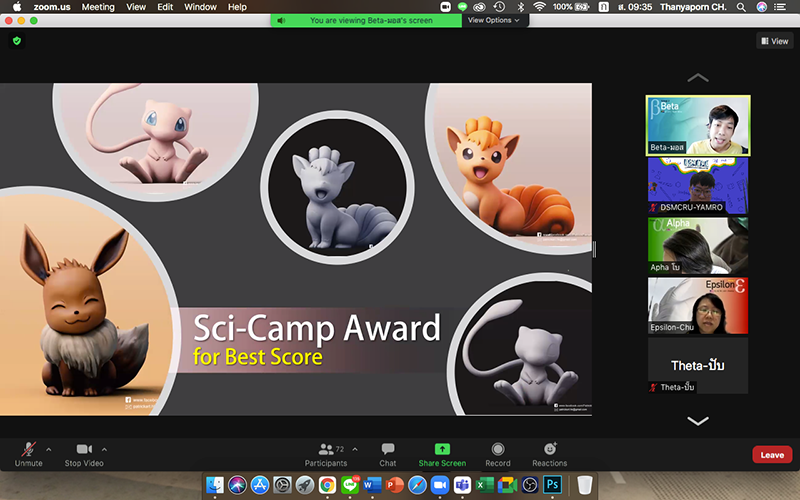Open Spotlight search in menu bar
Image resolution: width=800 pixels, height=500 pixels.
point(741,7)
